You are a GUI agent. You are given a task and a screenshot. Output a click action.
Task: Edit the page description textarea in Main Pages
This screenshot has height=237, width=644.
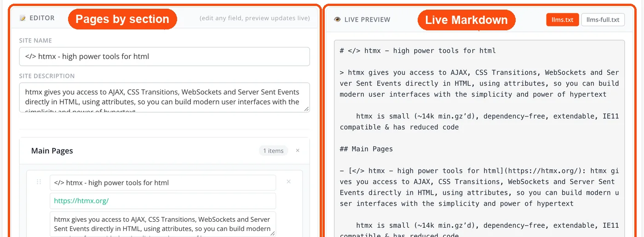click(x=163, y=224)
